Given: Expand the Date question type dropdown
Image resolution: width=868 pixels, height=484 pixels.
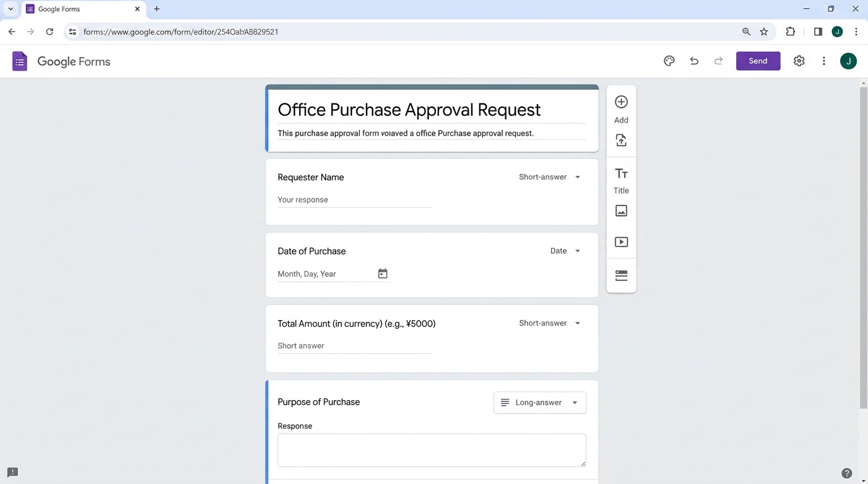Looking at the screenshot, I should (565, 251).
